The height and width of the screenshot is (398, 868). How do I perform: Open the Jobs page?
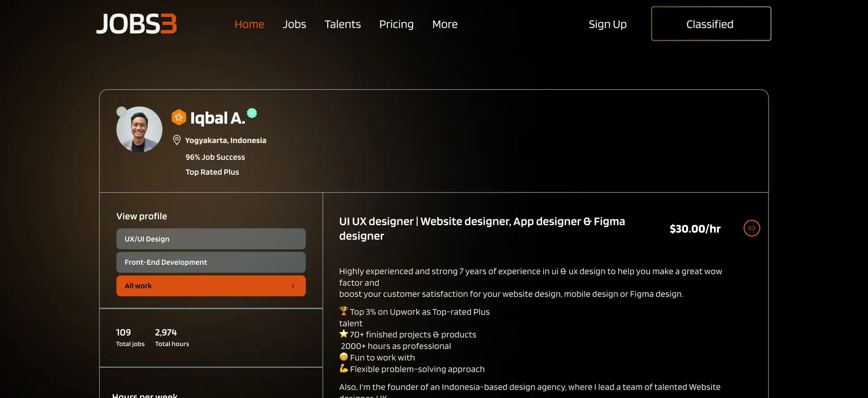click(x=294, y=24)
